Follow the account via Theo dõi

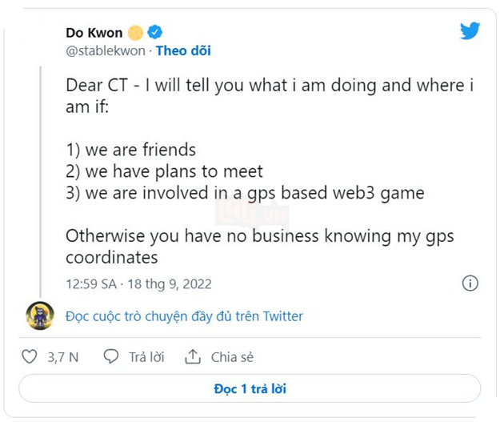(183, 51)
